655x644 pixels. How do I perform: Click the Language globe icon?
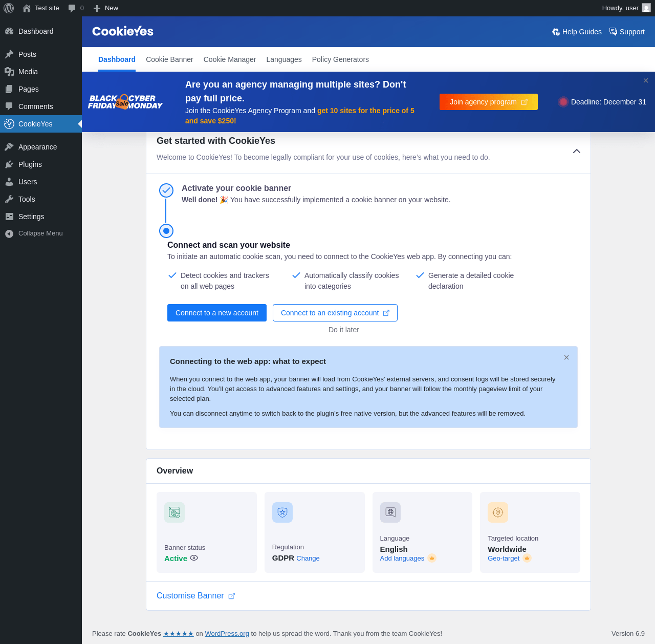click(390, 512)
